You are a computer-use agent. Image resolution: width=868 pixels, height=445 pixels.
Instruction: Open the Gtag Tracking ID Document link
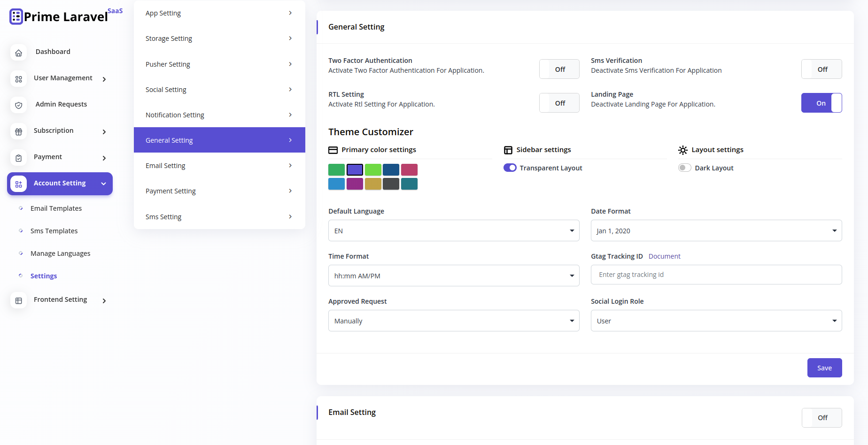tap(664, 256)
